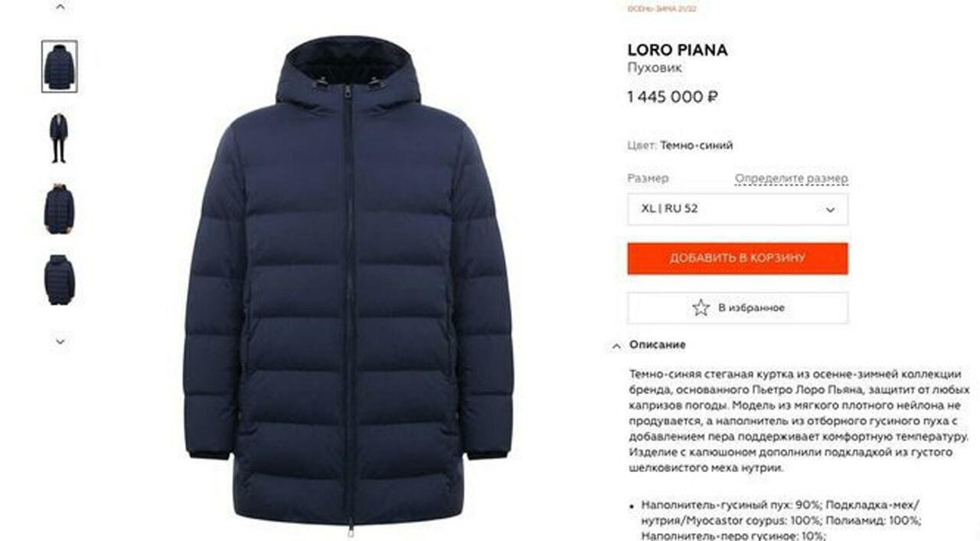The width and height of the screenshot is (980, 541).
Task: Collapse the Описание section chevron
Action: coord(616,346)
